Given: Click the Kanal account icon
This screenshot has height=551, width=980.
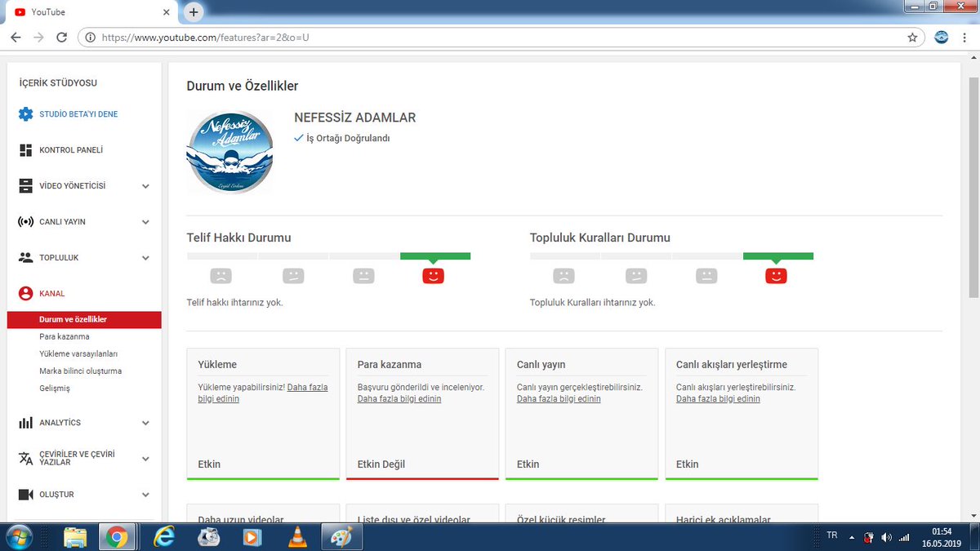Looking at the screenshot, I should coord(25,293).
